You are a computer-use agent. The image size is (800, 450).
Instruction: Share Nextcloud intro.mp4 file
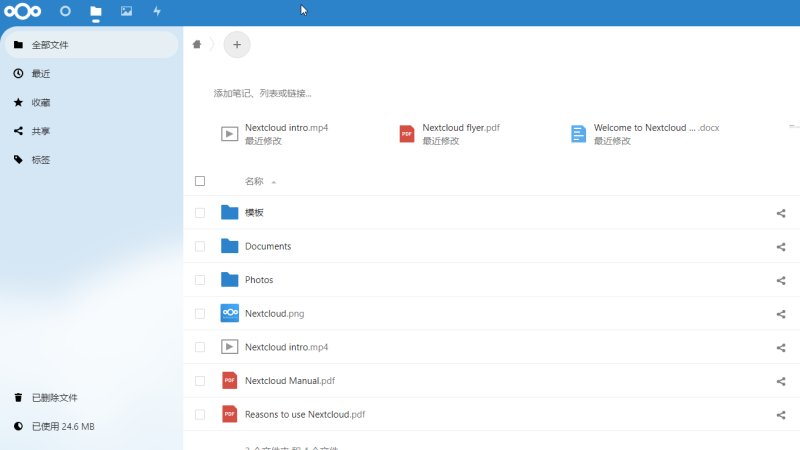[x=781, y=348]
